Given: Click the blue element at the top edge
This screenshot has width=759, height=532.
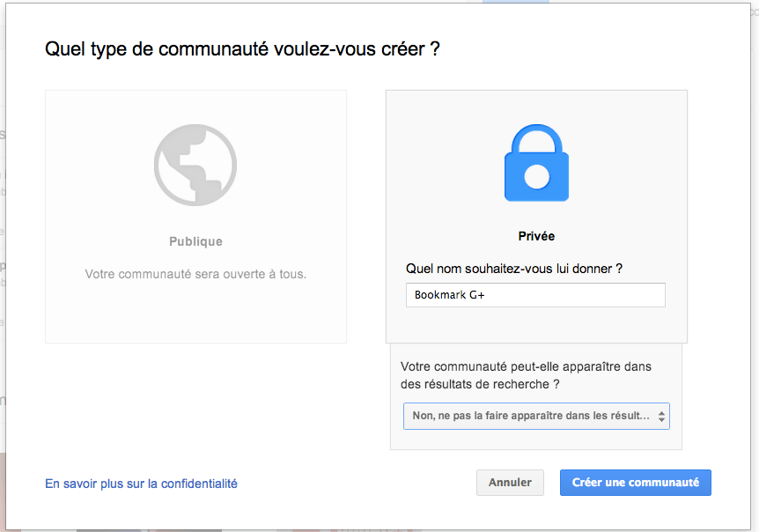Looking at the screenshot, I should [x=514, y=3].
